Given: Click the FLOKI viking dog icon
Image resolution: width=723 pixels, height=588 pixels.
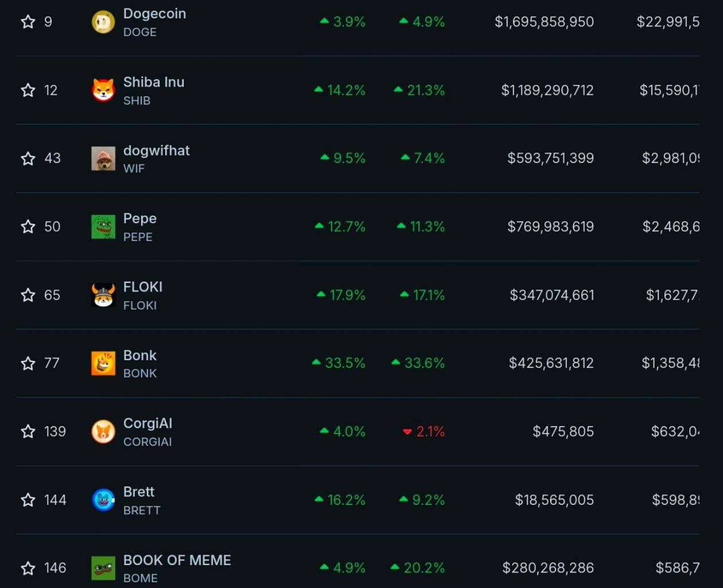Looking at the screenshot, I should tap(103, 295).
